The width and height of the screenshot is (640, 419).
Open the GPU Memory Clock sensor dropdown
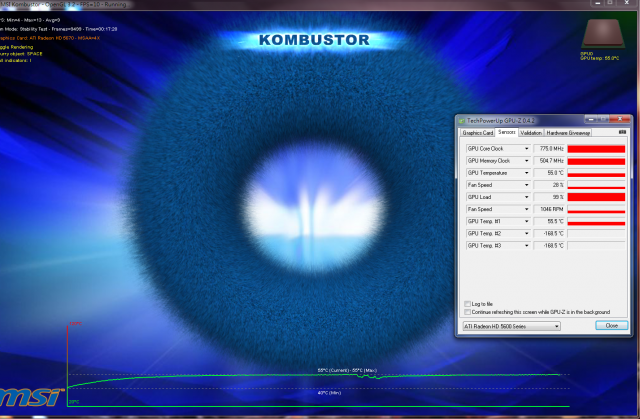(527, 161)
